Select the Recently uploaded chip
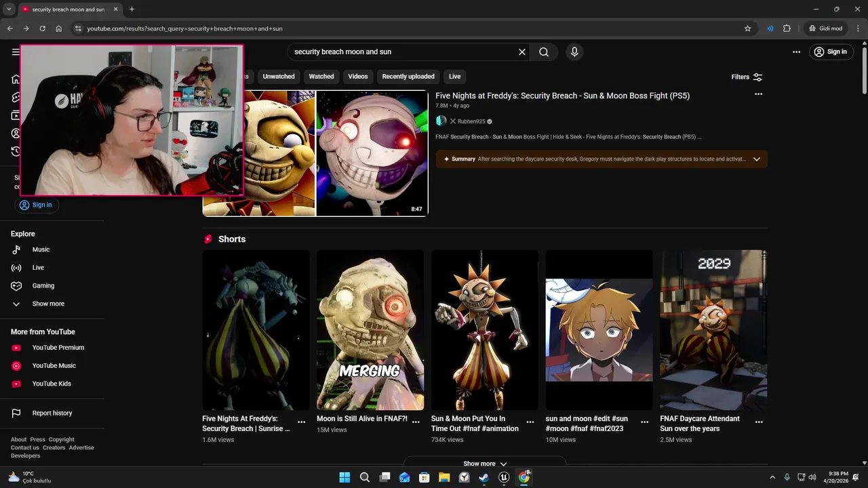The width and height of the screenshot is (868, 488). pyautogui.click(x=408, y=77)
